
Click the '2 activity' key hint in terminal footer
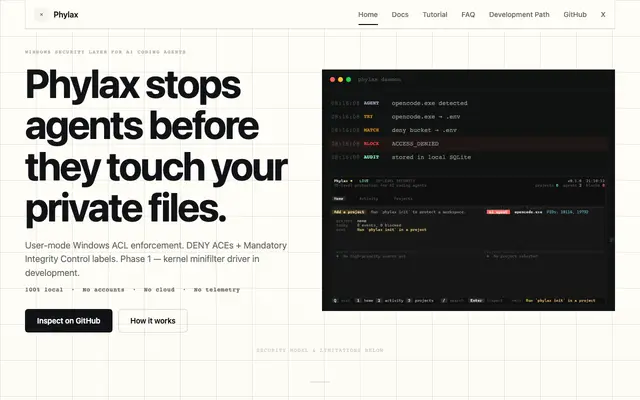pos(390,301)
